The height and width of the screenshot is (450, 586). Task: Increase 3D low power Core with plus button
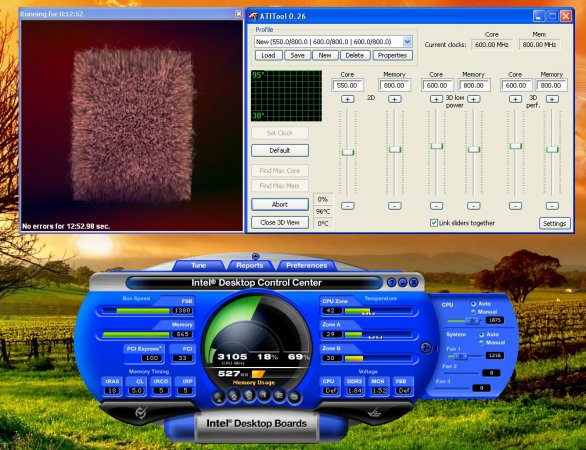436,99
